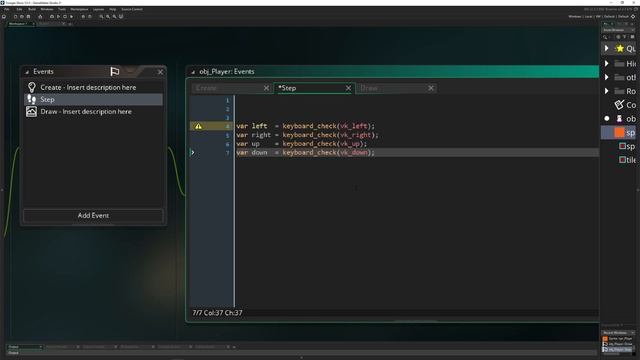Collapse the obj_Player: Events window triangle
This screenshot has height=360, width=640.
[193, 72]
